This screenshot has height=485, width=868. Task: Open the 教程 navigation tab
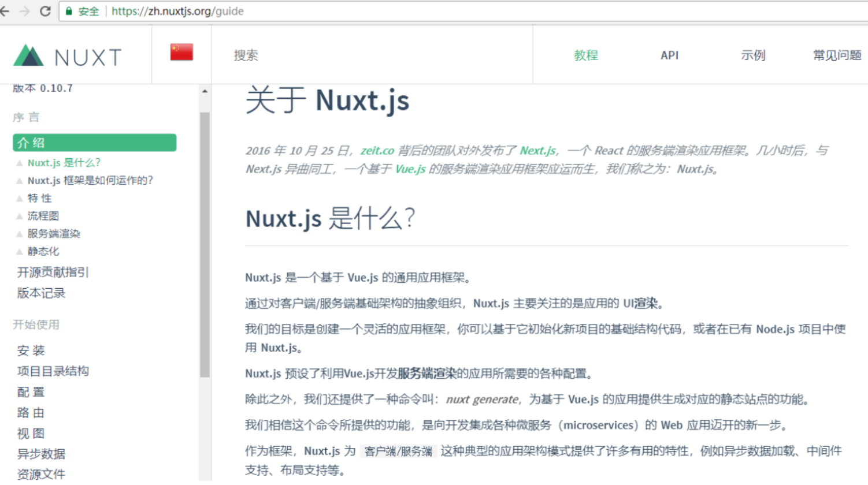coord(586,55)
